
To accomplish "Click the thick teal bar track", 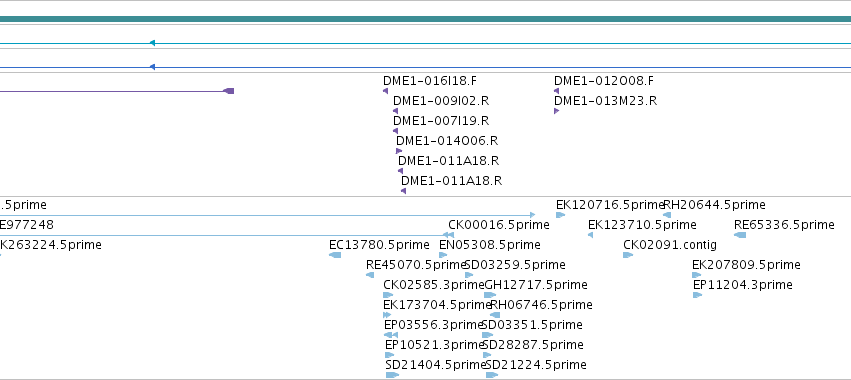I will pyautogui.click(x=426, y=20).
